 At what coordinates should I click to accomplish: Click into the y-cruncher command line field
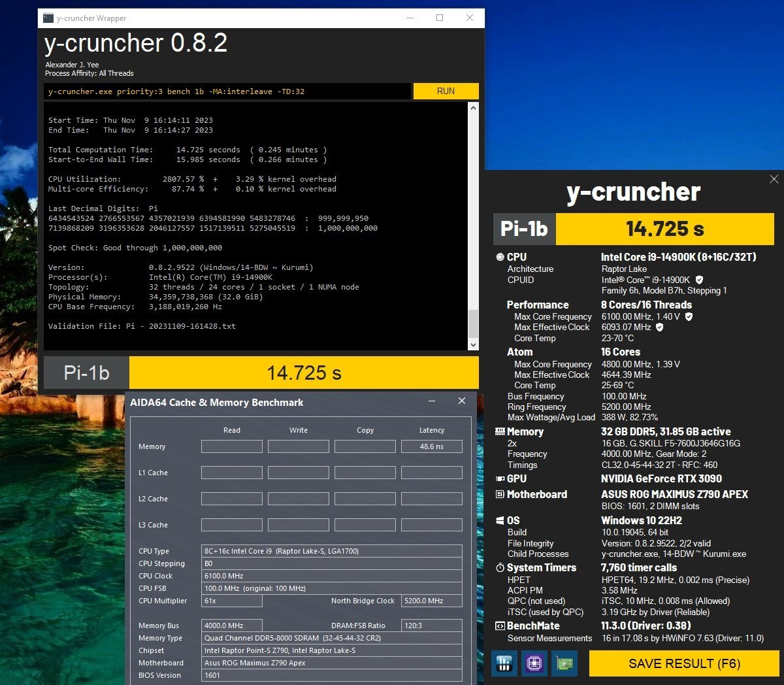click(x=228, y=92)
